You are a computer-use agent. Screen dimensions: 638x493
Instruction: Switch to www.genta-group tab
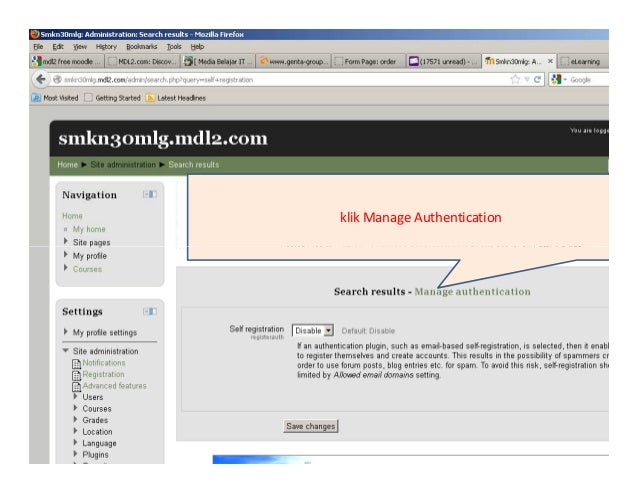pyautogui.click(x=293, y=61)
